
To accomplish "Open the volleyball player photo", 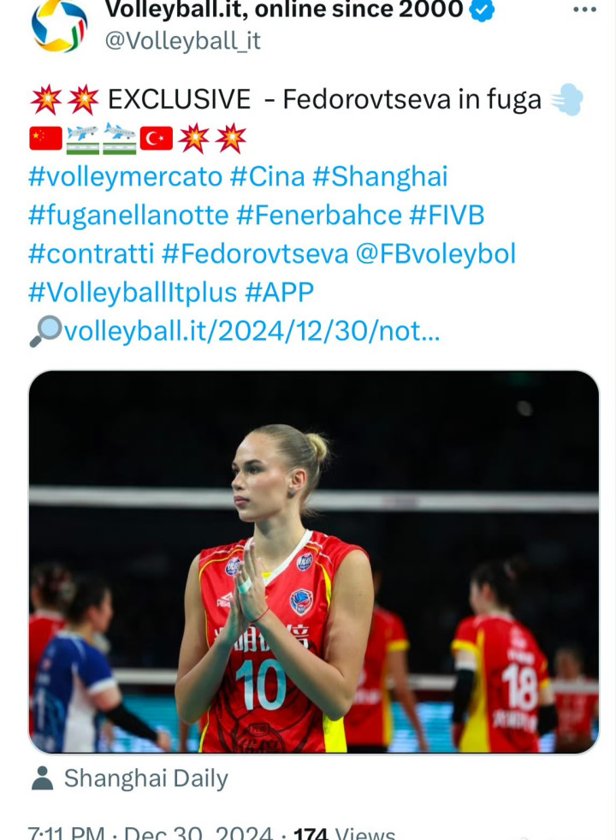I will (x=314, y=562).
